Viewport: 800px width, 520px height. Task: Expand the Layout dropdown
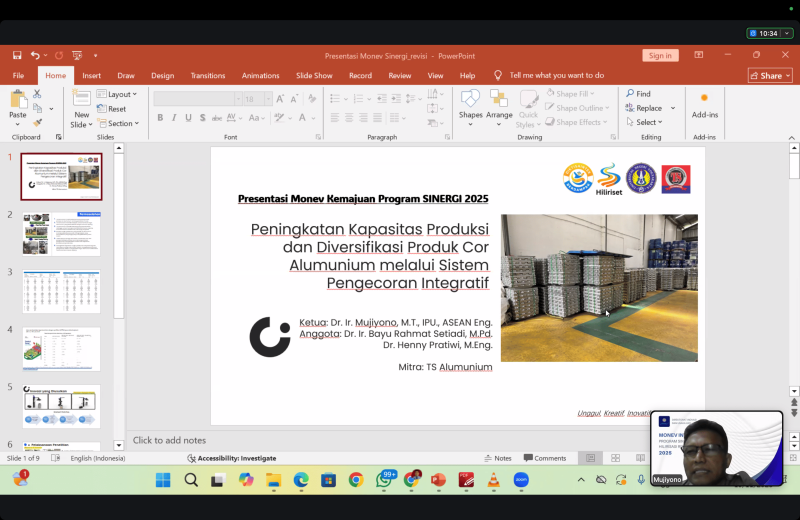coord(122,94)
